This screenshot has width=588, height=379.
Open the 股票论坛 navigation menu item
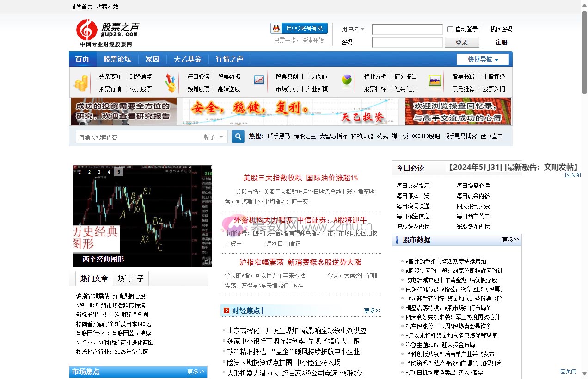pos(117,59)
